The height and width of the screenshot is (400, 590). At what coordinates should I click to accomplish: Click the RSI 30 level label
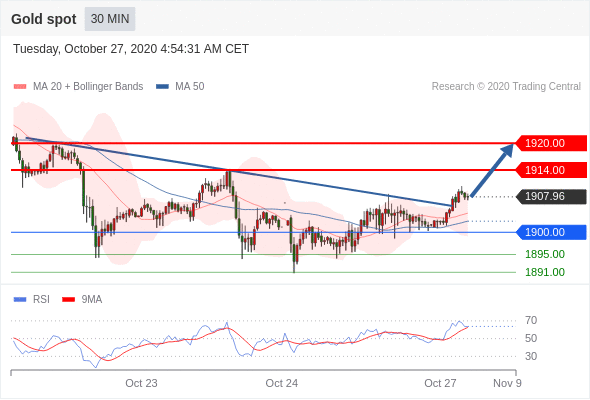(x=531, y=356)
